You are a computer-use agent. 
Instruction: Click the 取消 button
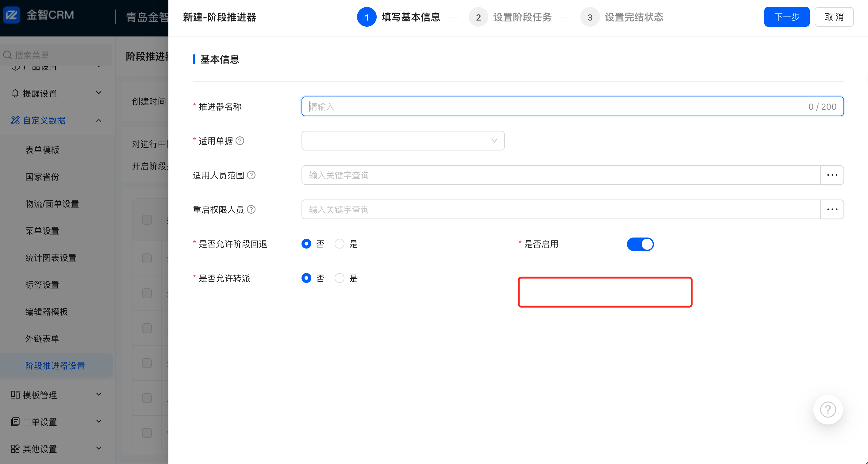pyautogui.click(x=834, y=17)
